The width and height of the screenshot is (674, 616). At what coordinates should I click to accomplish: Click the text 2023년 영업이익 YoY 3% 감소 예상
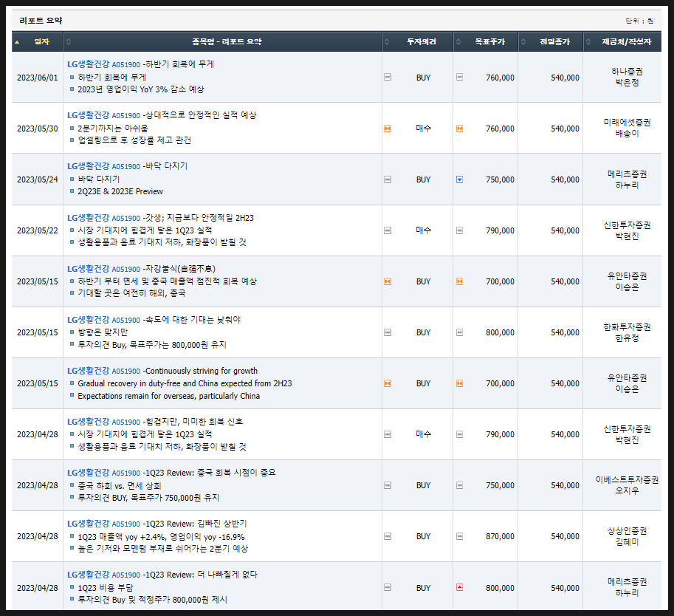(141, 89)
